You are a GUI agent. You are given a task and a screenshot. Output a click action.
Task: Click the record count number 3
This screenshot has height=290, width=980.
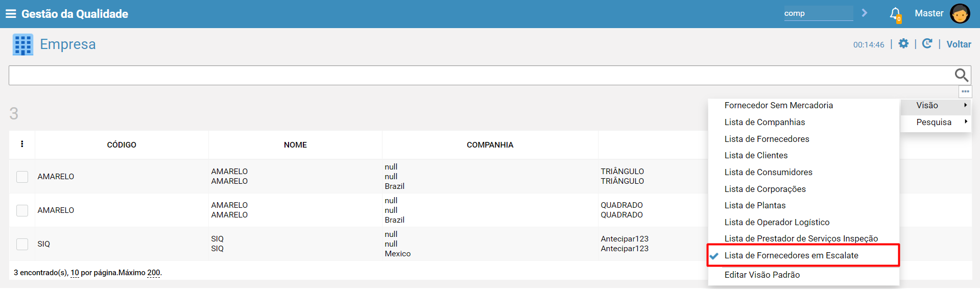pos(14,113)
